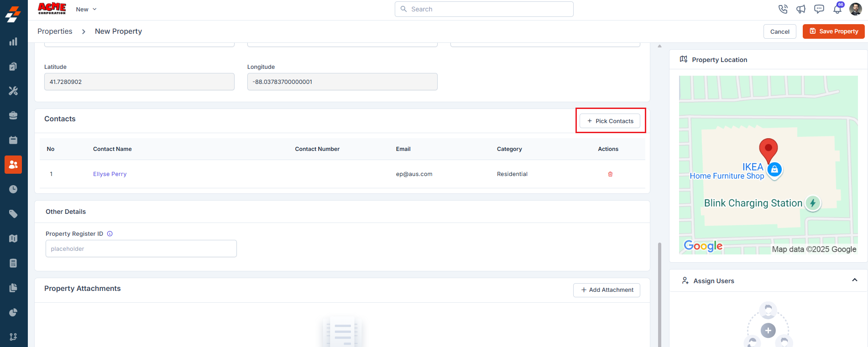This screenshot has width=868, height=347.
Task: Click the Longitude input field
Action: pyautogui.click(x=342, y=82)
